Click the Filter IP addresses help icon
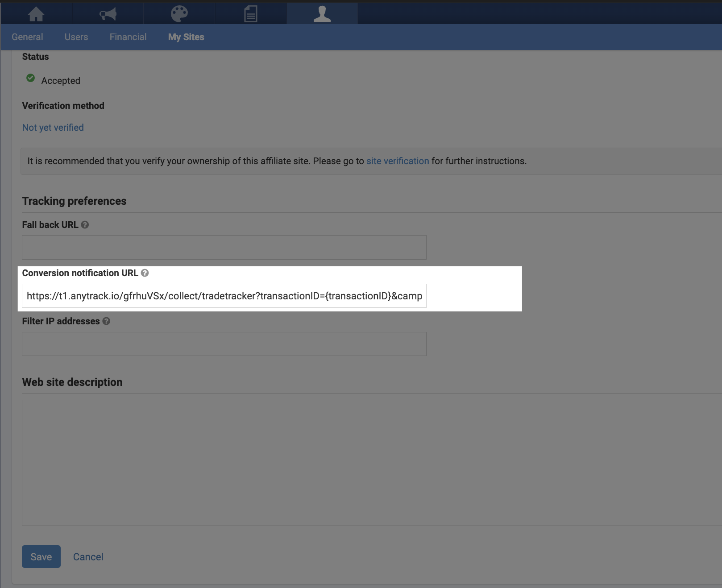The image size is (722, 588). [x=106, y=321]
